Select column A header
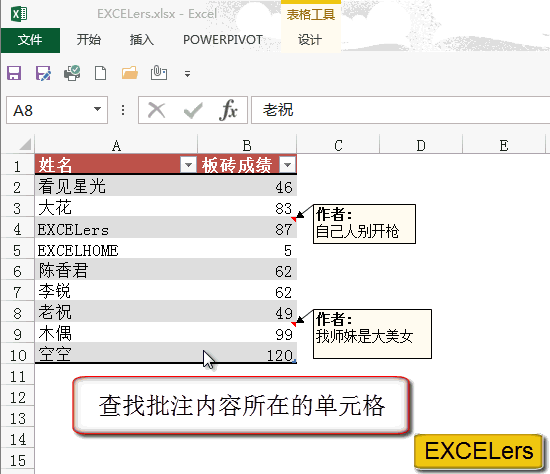 point(116,145)
